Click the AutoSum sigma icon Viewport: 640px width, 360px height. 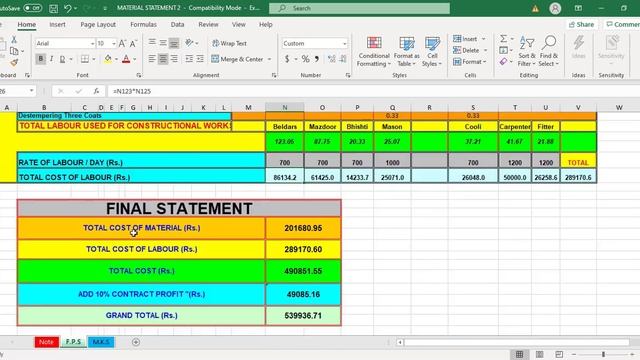coord(504,38)
